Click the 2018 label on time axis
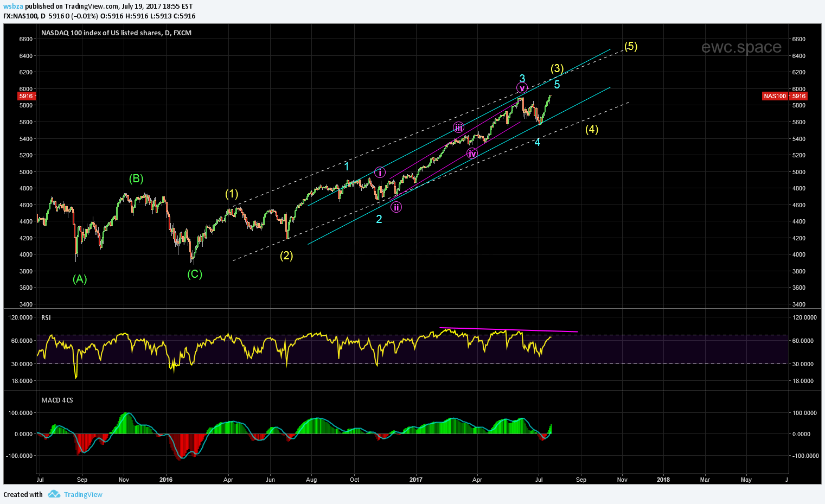This screenshot has height=504, width=825. click(x=663, y=480)
